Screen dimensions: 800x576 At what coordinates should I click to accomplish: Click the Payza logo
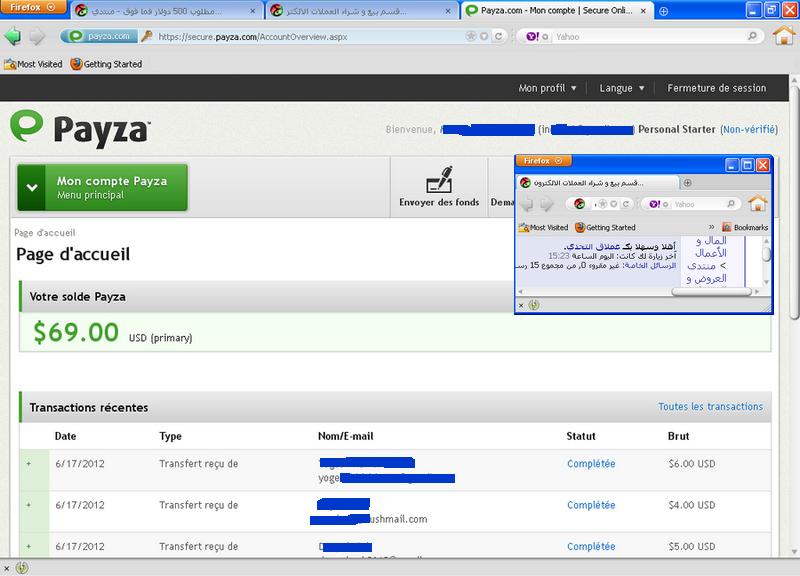80,128
